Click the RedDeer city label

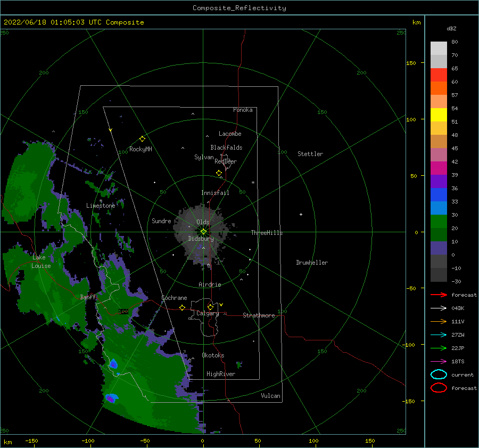[x=226, y=161]
